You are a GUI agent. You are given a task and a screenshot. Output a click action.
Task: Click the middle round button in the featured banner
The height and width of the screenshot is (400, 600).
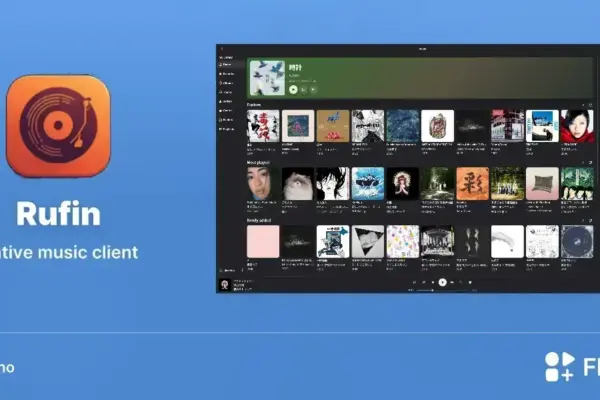[x=303, y=90]
